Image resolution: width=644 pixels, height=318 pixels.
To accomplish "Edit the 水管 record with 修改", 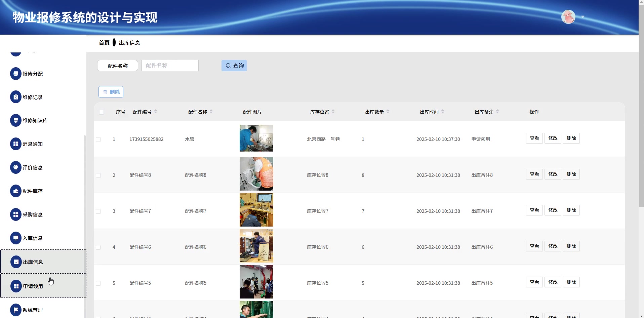I will point(553,138).
